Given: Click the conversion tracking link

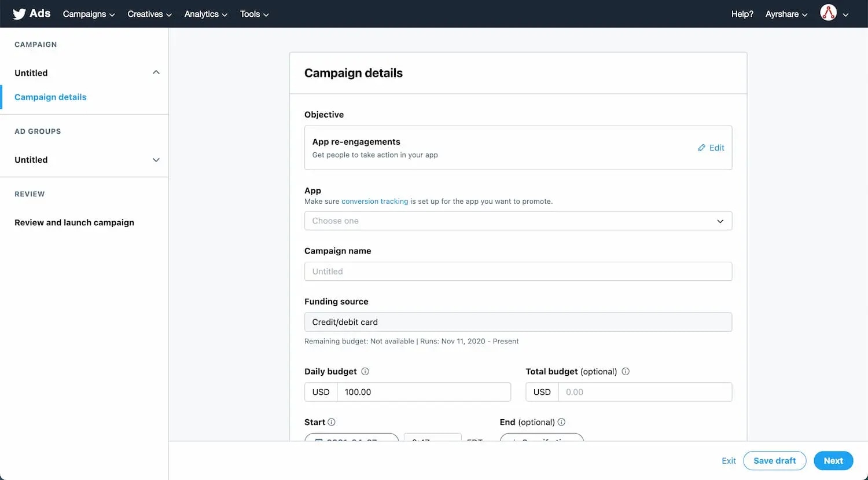Looking at the screenshot, I should (x=374, y=201).
